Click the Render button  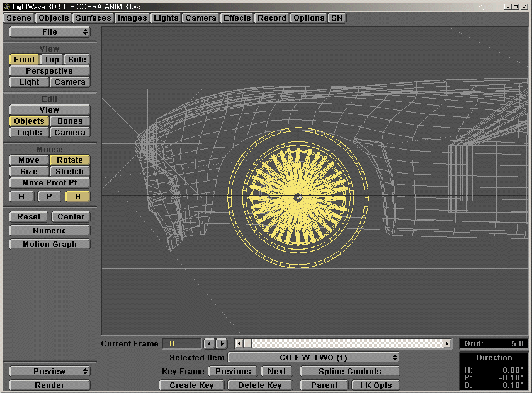49,384
